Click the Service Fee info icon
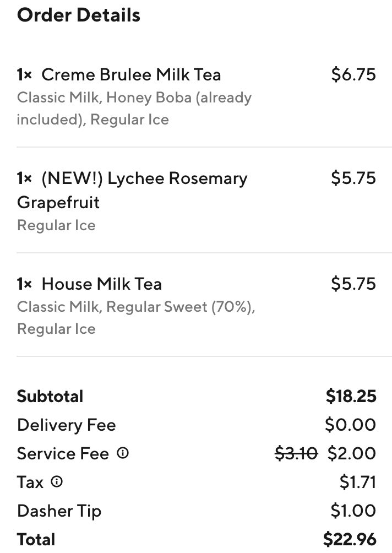Viewport: 392px width, 553px height. (123, 453)
